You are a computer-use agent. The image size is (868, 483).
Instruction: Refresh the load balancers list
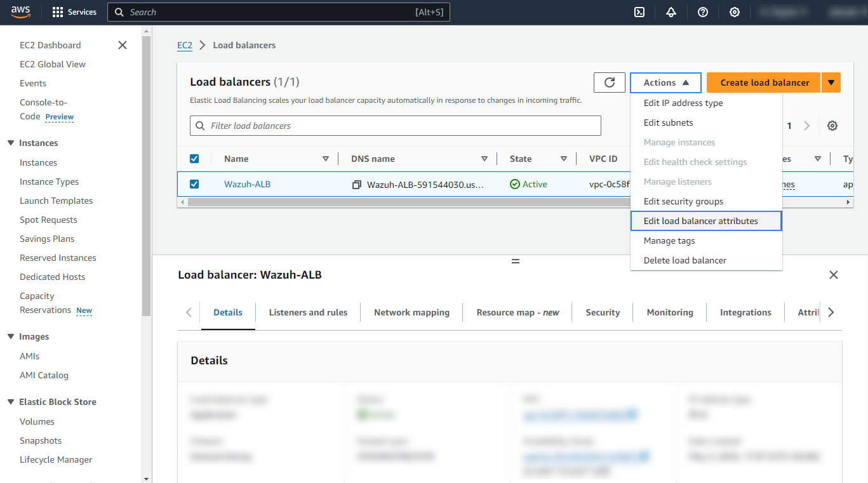(610, 83)
